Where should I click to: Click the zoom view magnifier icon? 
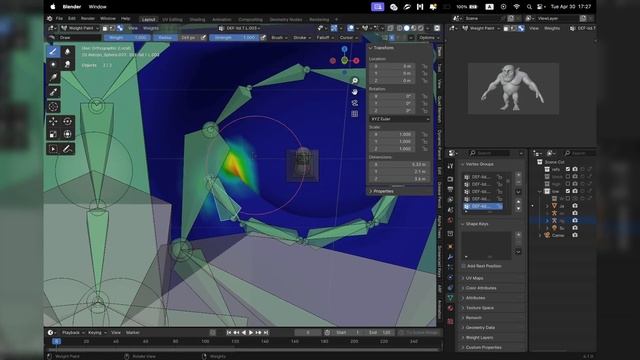click(355, 81)
